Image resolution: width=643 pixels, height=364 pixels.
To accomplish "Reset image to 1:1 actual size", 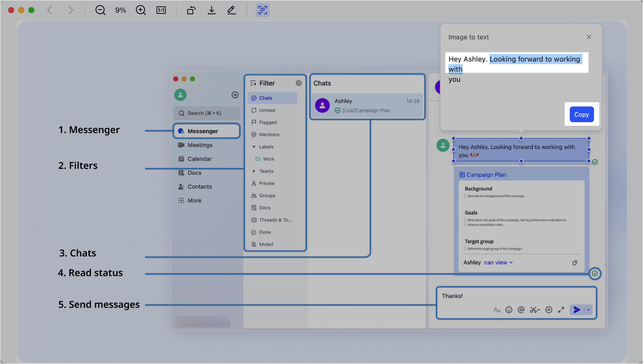I will [x=161, y=10].
